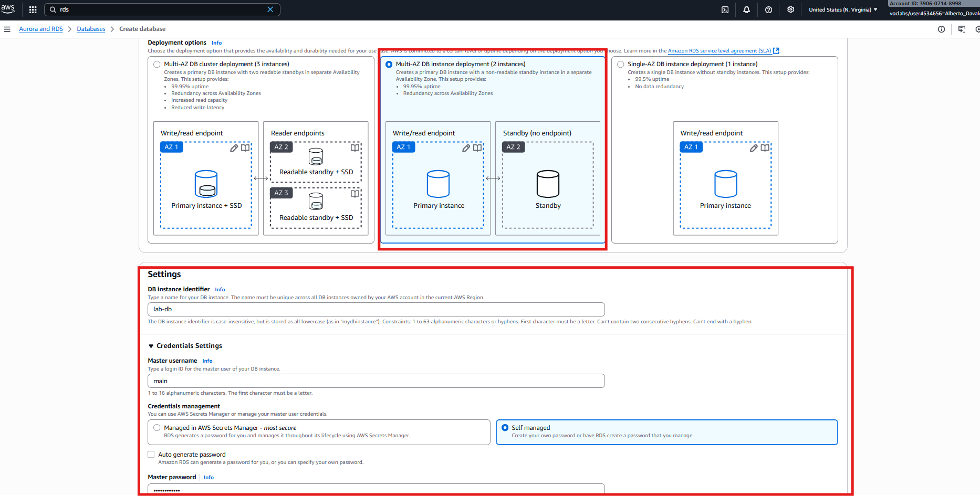Select Single-AZ DB instance deployment option
This screenshot has height=496, width=980.
tap(621, 64)
